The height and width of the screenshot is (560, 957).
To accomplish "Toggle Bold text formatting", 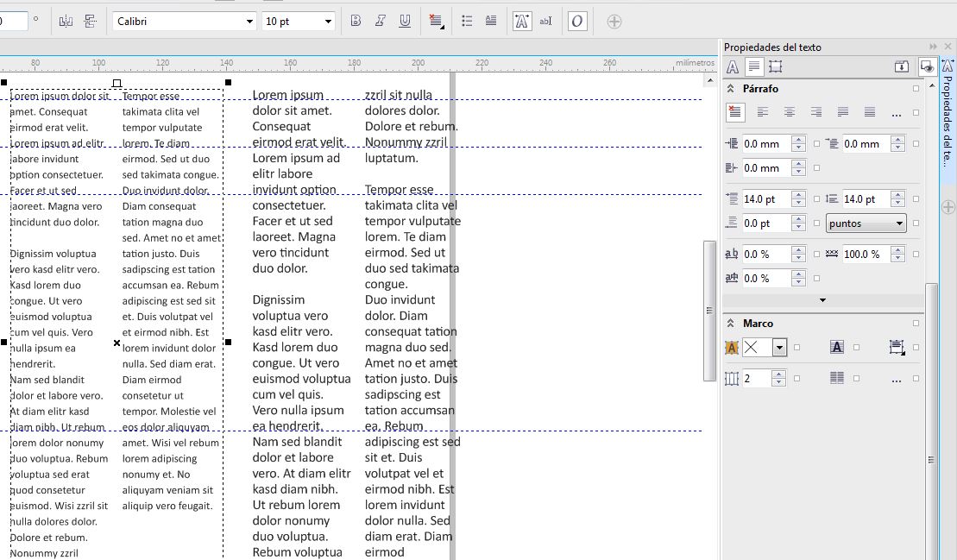I will pyautogui.click(x=356, y=22).
